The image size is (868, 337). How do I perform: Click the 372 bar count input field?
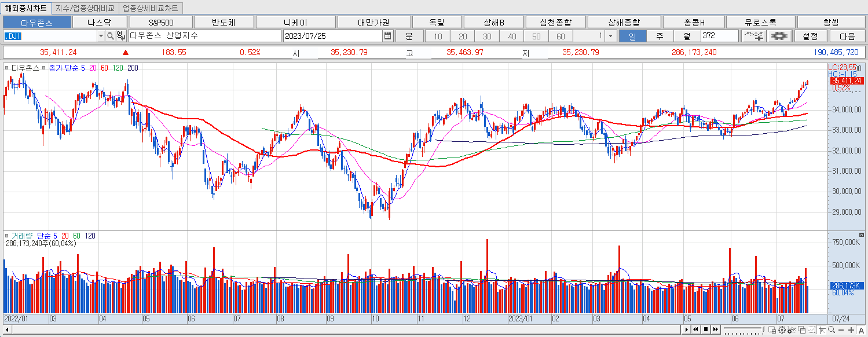(x=720, y=36)
